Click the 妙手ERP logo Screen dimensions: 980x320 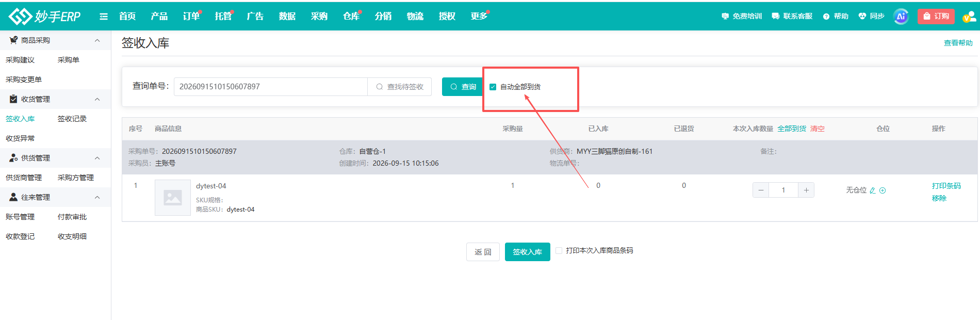[44, 17]
